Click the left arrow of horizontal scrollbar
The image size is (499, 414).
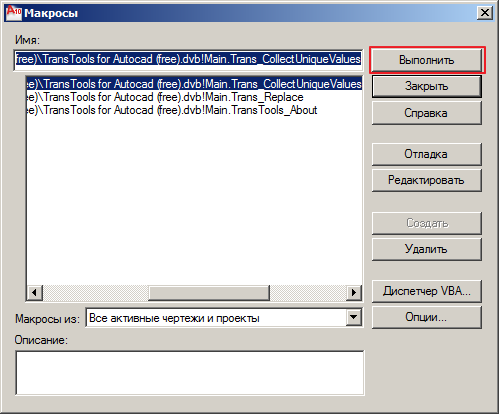(x=34, y=293)
